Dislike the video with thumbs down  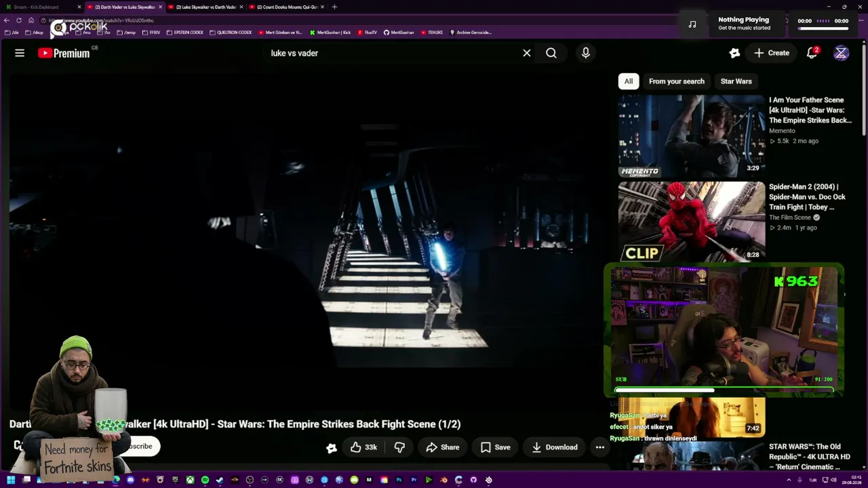tap(399, 447)
